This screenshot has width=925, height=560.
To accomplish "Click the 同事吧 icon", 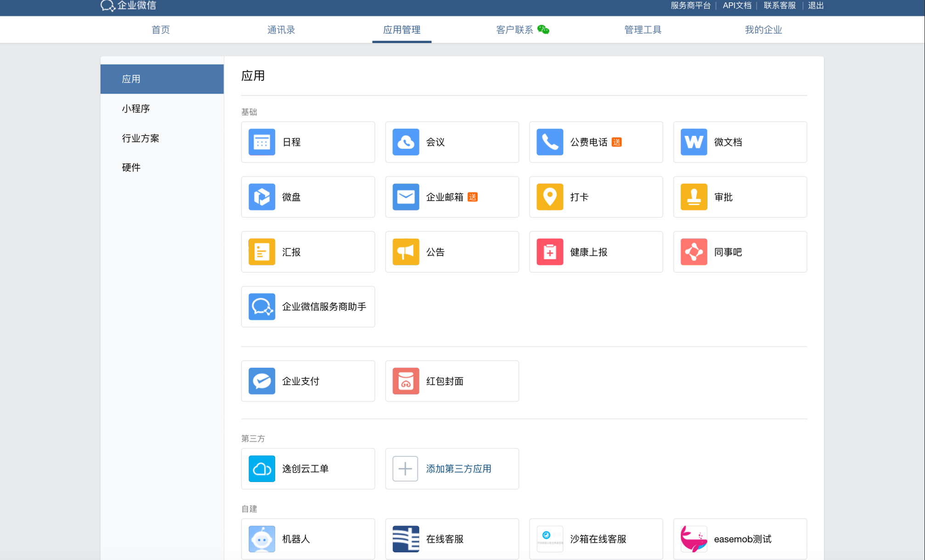I will coord(694,252).
